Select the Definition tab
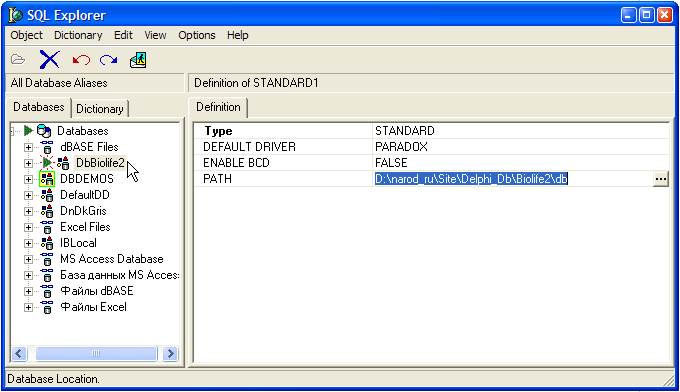 [218, 107]
